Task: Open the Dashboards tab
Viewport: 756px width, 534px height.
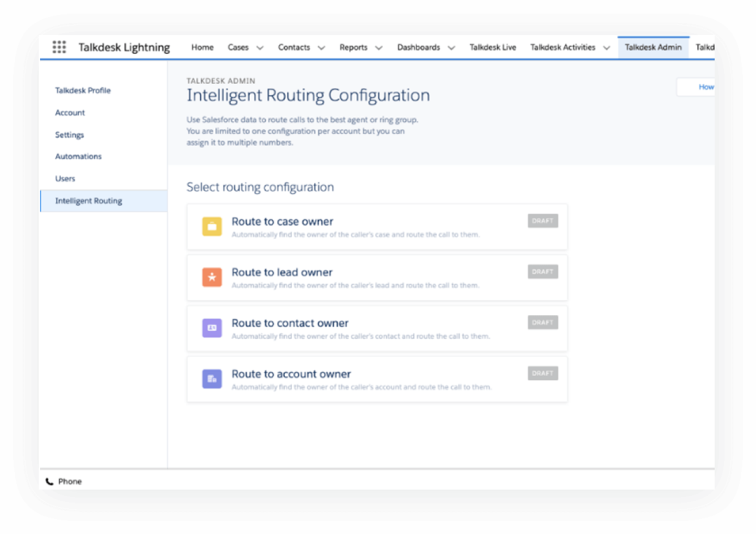Action: point(419,48)
